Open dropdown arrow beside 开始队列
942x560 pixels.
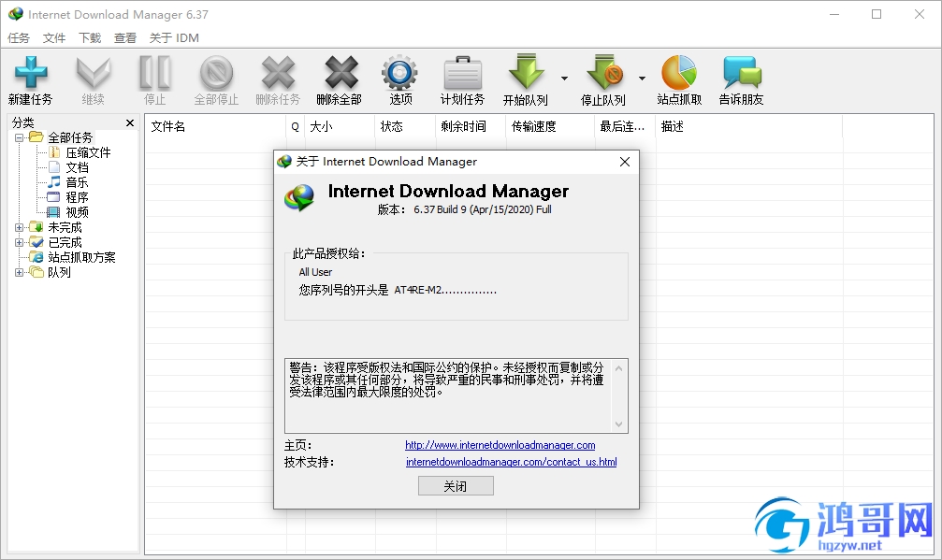[564, 78]
